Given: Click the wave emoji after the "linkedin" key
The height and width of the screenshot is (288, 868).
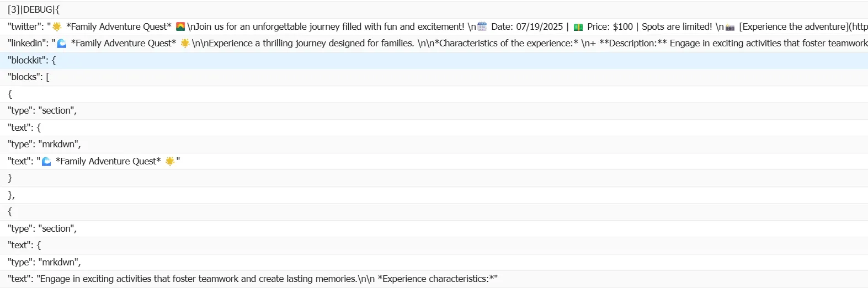Looking at the screenshot, I should point(62,44).
